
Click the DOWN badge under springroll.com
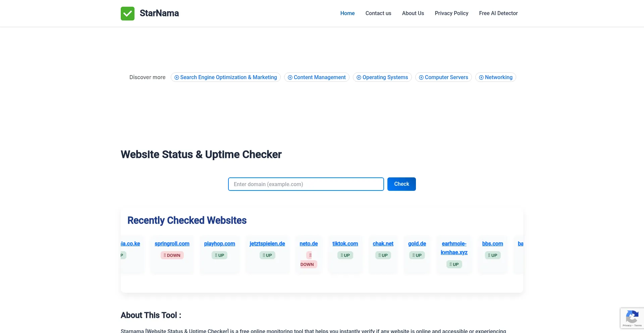click(x=172, y=255)
